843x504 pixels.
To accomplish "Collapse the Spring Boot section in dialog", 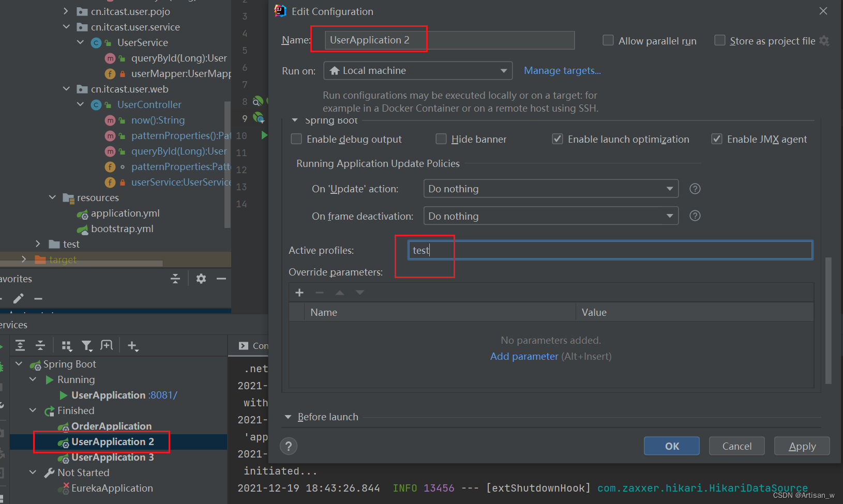I will pos(295,120).
